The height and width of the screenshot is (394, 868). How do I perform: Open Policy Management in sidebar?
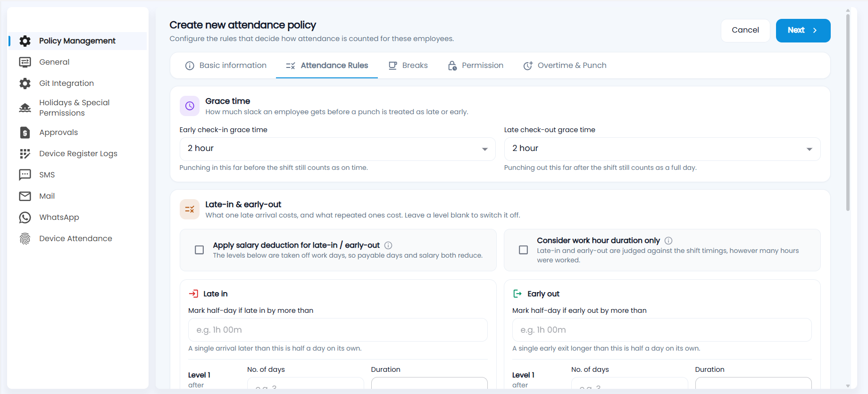pos(78,41)
